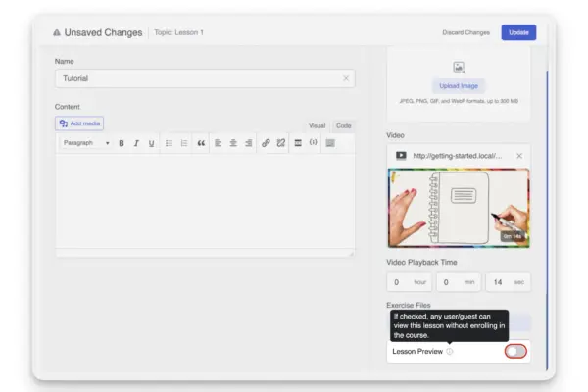The image size is (588, 392).
Task: Toggle bold formatting in the editor
Action: coord(122,143)
